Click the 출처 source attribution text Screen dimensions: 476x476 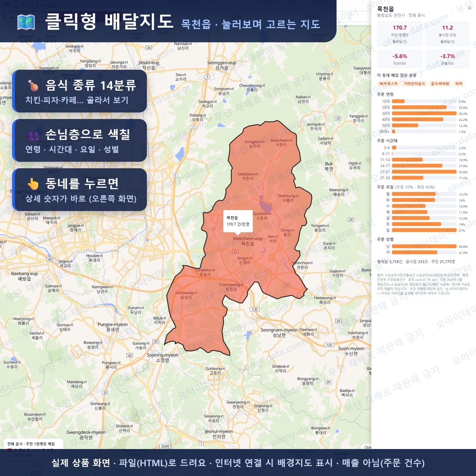click(423, 284)
